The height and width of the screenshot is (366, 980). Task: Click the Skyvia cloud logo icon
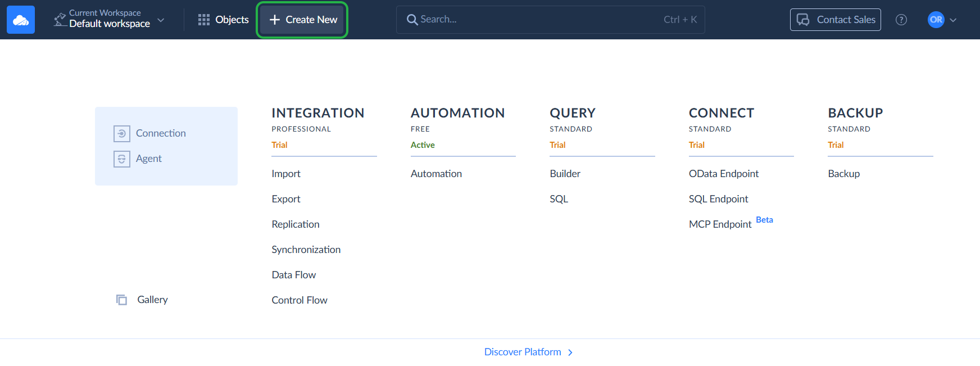point(21,20)
